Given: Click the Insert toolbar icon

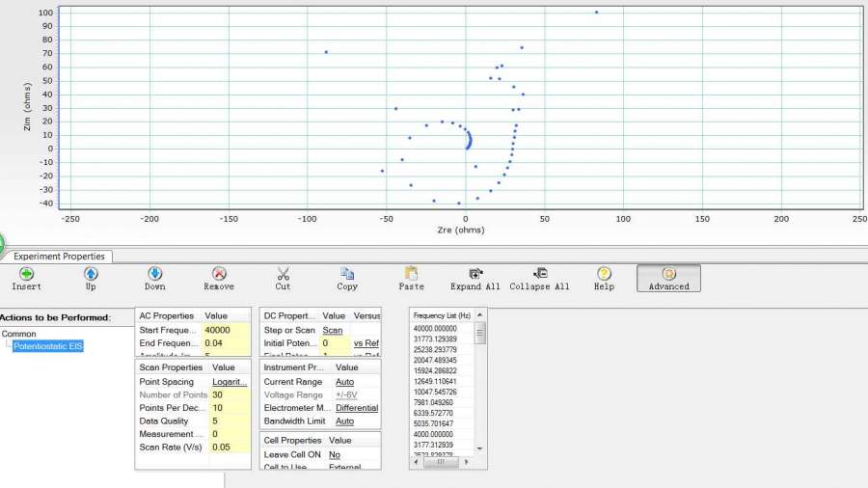Looking at the screenshot, I should click(26, 274).
